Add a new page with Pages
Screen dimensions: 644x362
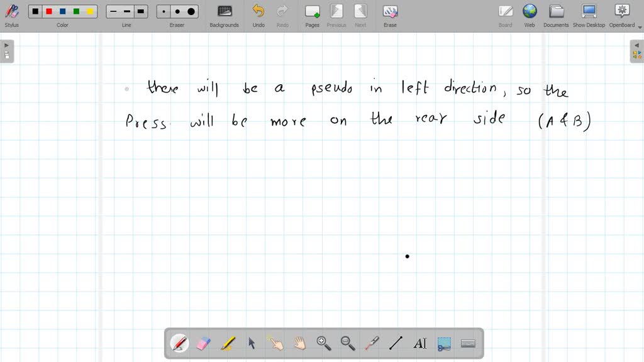[x=312, y=16]
